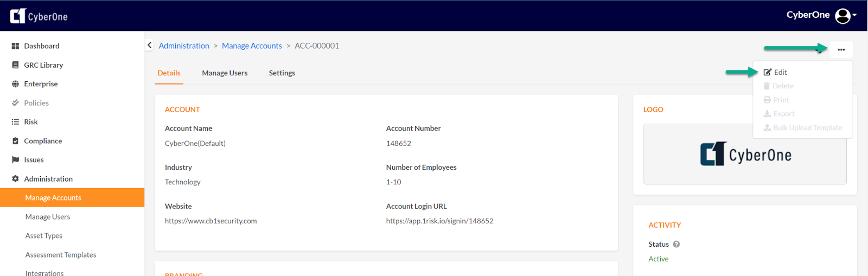Image resolution: width=868 pixels, height=276 pixels.
Task: Expand the caret next to user avatar
Action: [x=854, y=15]
